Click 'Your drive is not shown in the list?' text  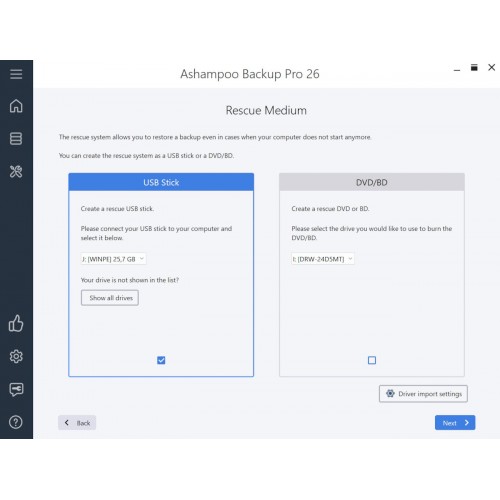coord(130,280)
